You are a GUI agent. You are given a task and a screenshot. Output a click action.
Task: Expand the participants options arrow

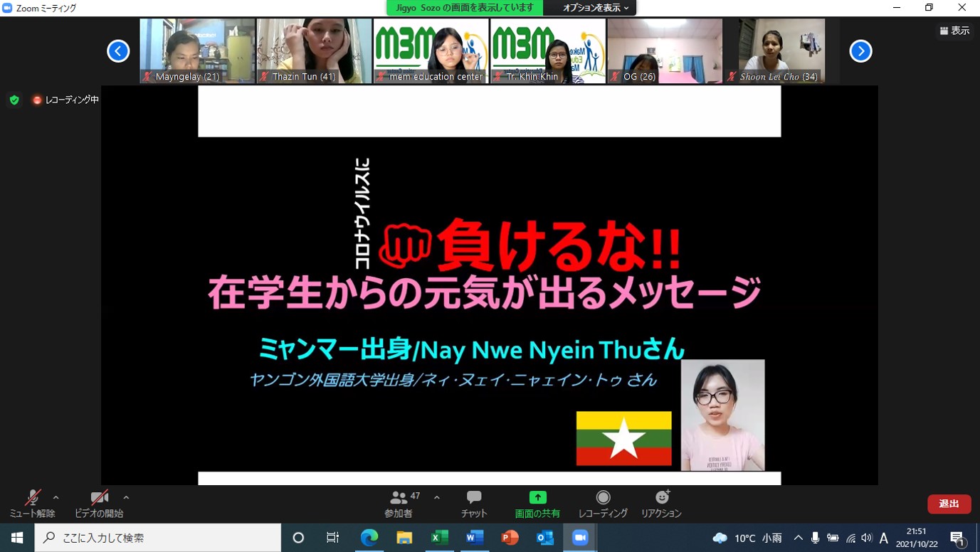(436, 497)
